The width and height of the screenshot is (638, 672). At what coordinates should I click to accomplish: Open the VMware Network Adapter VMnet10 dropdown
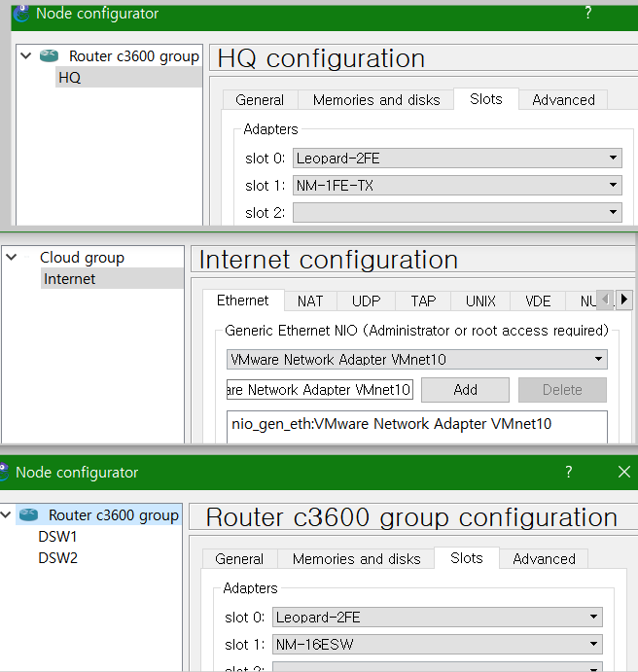[x=417, y=359]
